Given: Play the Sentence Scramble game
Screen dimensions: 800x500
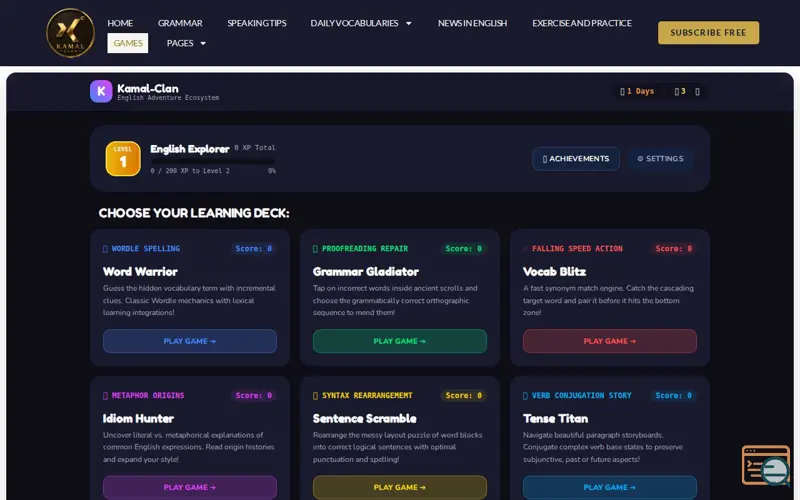Looking at the screenshot, I should coord(399,487).
